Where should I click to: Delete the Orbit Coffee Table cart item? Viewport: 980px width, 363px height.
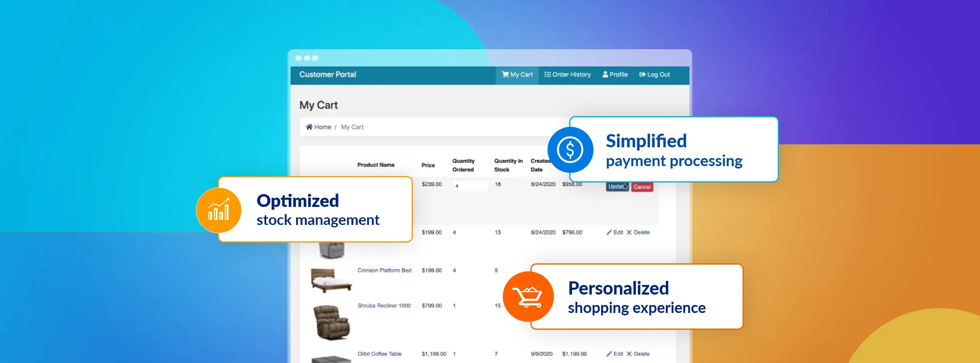(x=638, y=354)
